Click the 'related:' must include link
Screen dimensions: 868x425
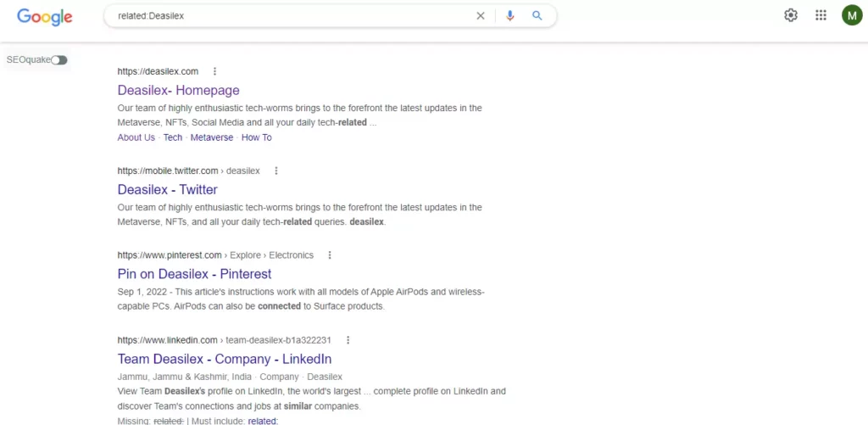[x=263, y=421]
